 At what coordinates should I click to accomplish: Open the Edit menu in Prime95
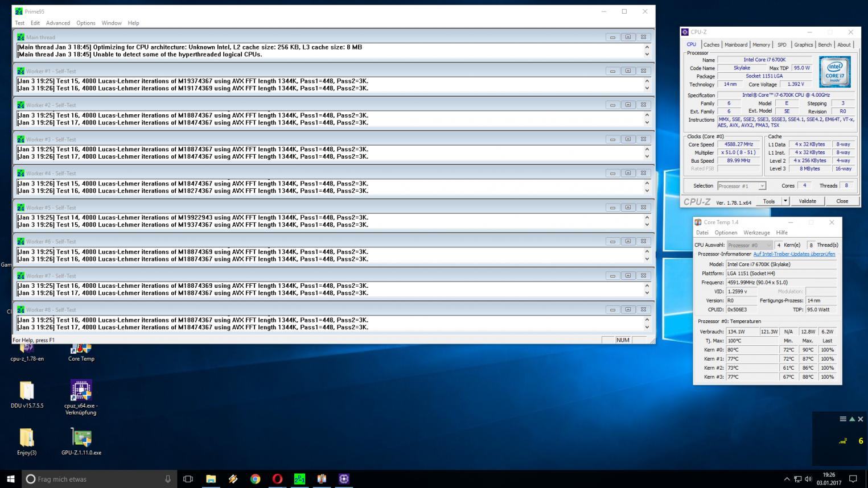35,23
